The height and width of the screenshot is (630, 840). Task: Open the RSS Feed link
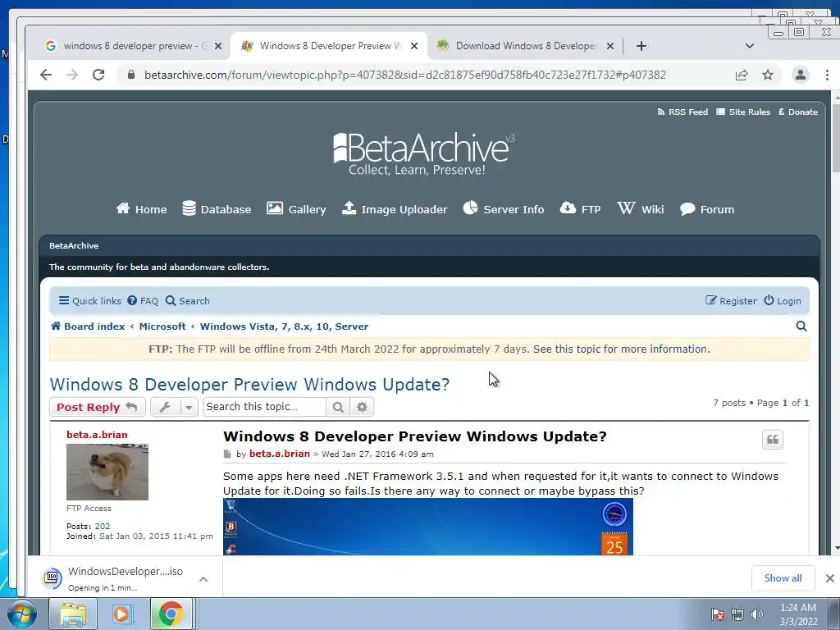682,112
